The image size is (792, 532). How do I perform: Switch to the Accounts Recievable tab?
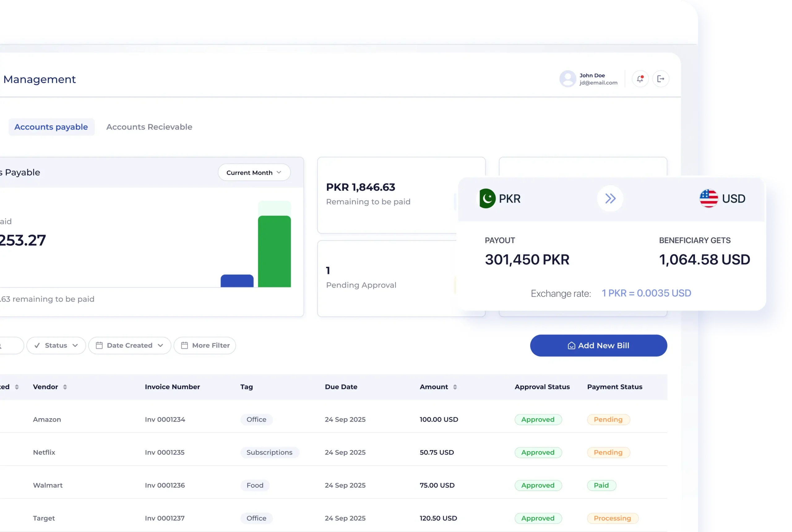(149, 127)
